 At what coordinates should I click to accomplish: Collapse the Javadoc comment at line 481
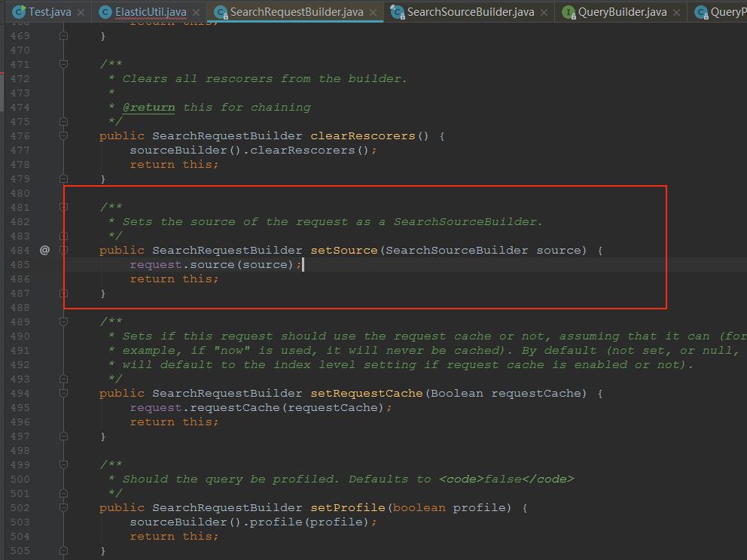click(x=63, y=207)
